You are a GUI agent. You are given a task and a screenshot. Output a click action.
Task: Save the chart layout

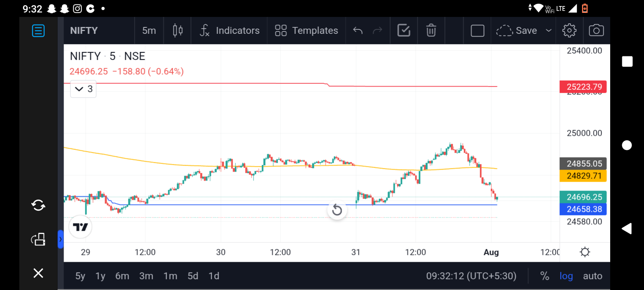click(x=516, y=31)
